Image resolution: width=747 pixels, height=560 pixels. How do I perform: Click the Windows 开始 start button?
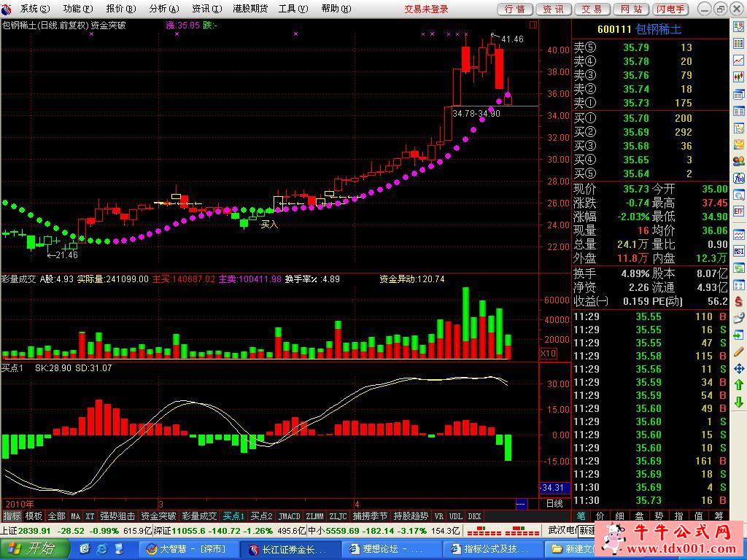click(34, 549)
